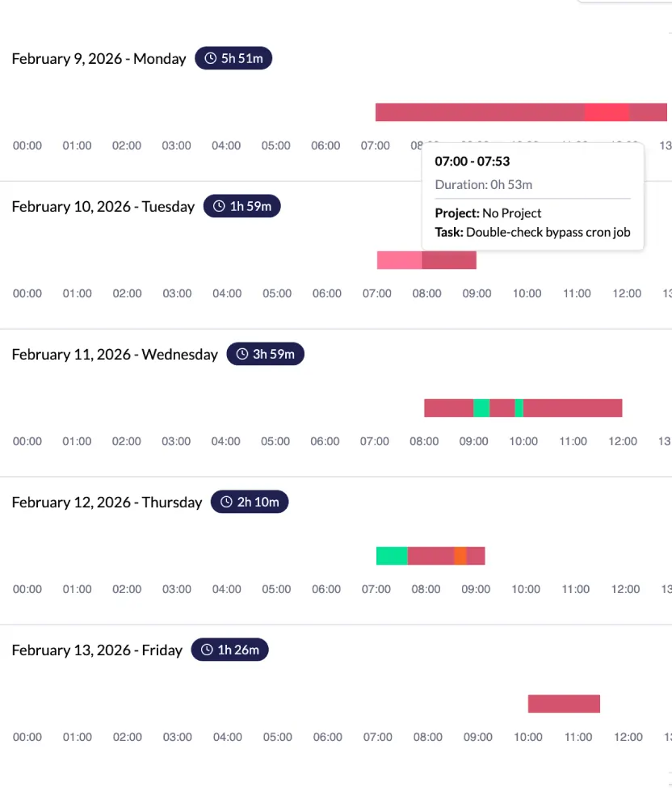Viewport: 672px width, 808px height.
Task: Click the 00:00 label on Monday's time axis
Action: point(27,145)
